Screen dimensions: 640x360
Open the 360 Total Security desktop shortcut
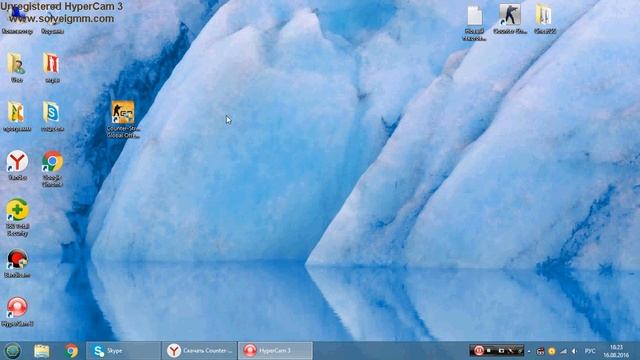coord(17,217)
